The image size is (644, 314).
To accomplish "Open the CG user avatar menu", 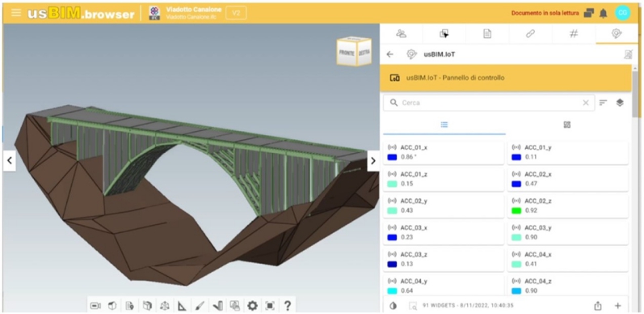I will coord(622,13).
